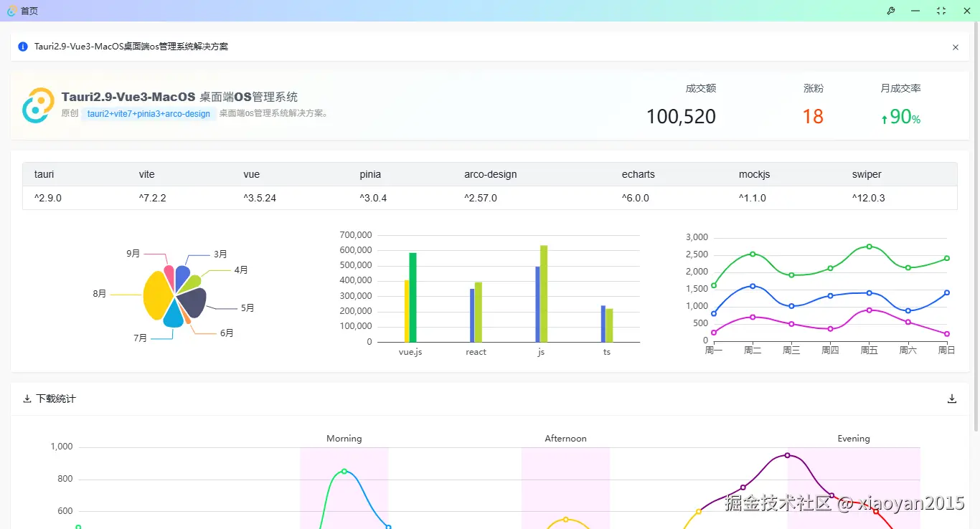
Task: Click the Morning shaded region label
Action: (x=344, y=438)
